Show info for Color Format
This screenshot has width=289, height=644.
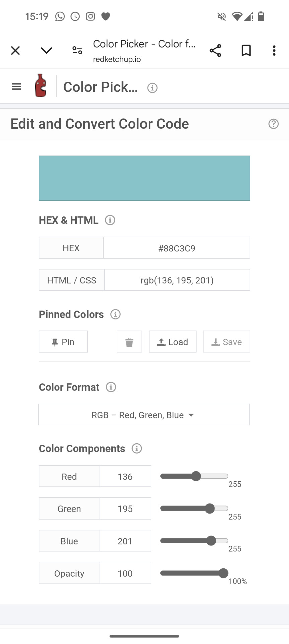point(111,387)
